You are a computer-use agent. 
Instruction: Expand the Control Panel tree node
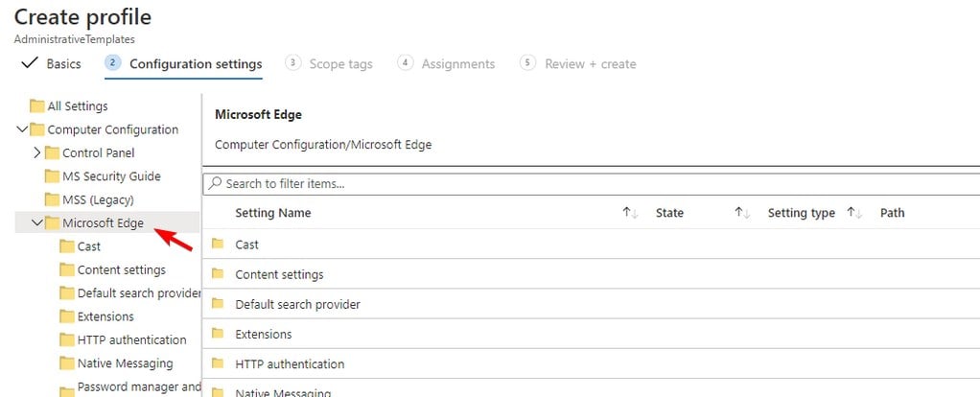tap(36, 152)
